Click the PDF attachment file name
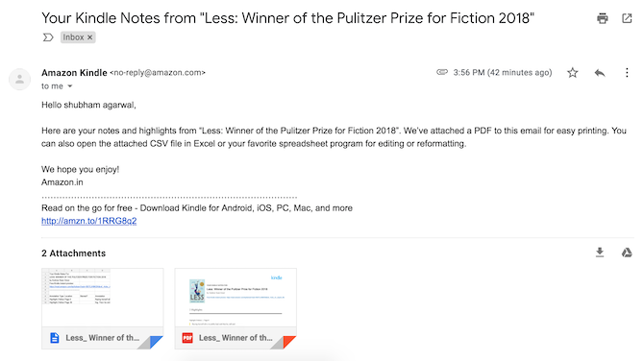 point(235,338)
